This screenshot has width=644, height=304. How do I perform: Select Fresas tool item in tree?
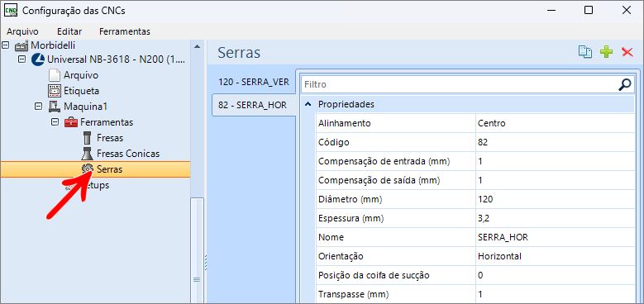pyautogui.click(x=110, y=138)
